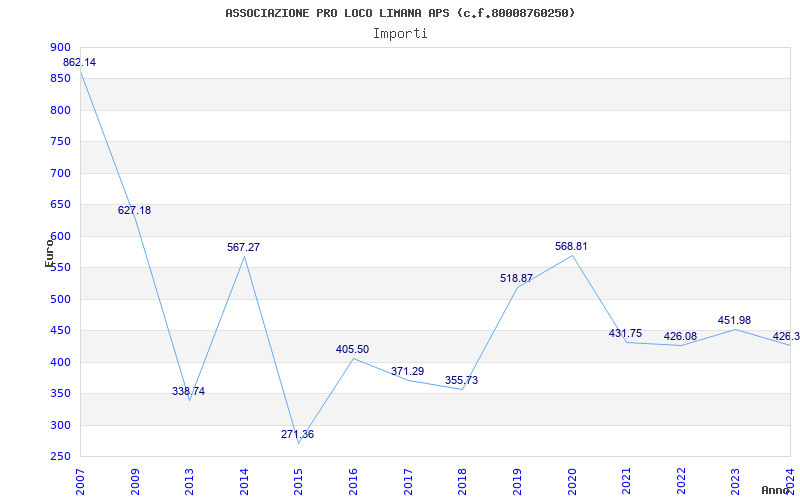Click the Importi subtitle
Viewport: 800px width, 500px height.
click(400, 34)
